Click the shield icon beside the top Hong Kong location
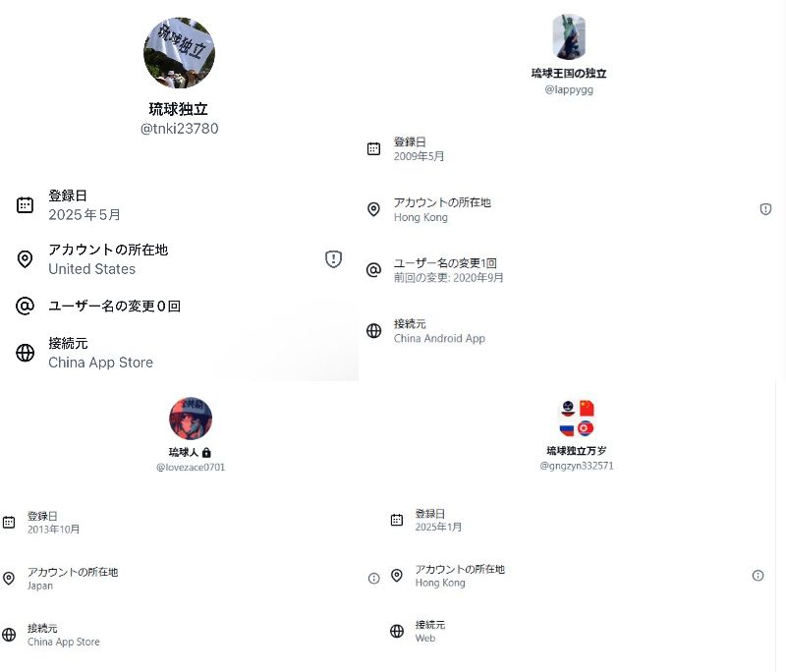 pyautogui.click(x=765, y=209)
